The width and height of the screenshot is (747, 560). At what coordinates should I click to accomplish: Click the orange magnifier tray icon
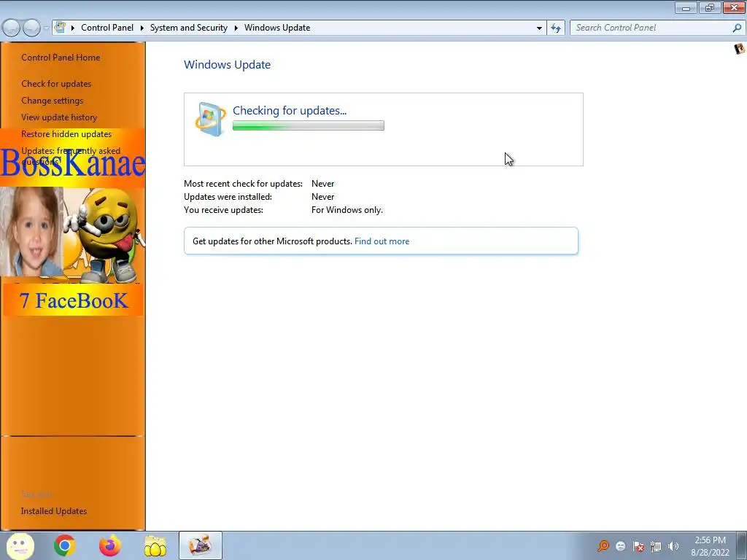coord(603,545)
